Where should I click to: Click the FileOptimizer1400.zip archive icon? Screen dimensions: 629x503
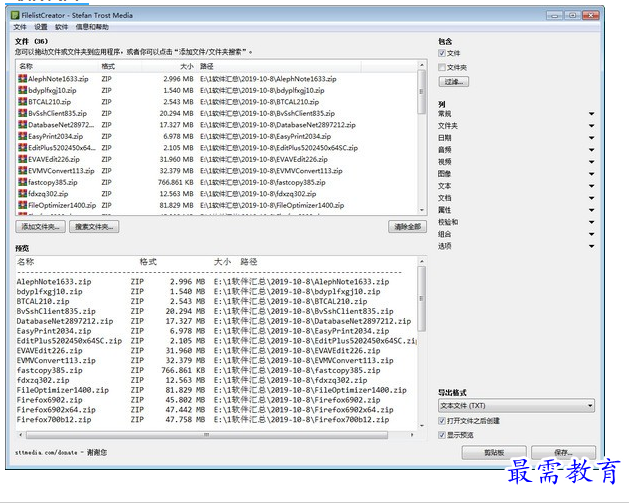[x=22, y=205]
